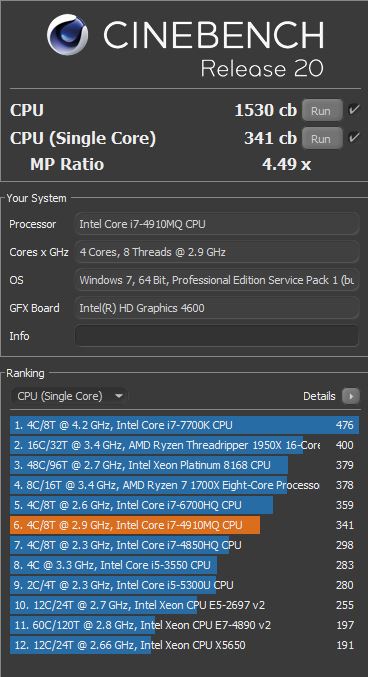Screen dimensions: 368x677
Task: Click the Processor label in Your System
Action: coord(33,225)
